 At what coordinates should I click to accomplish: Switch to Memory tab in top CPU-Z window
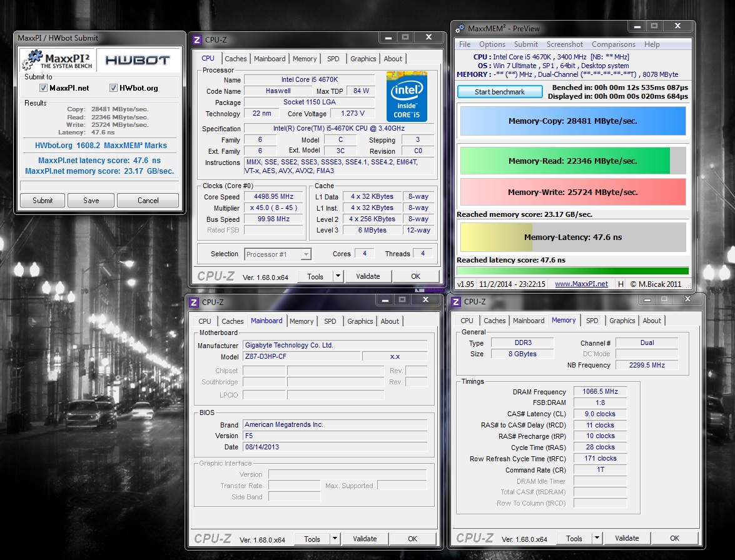(x=305, y=59)
